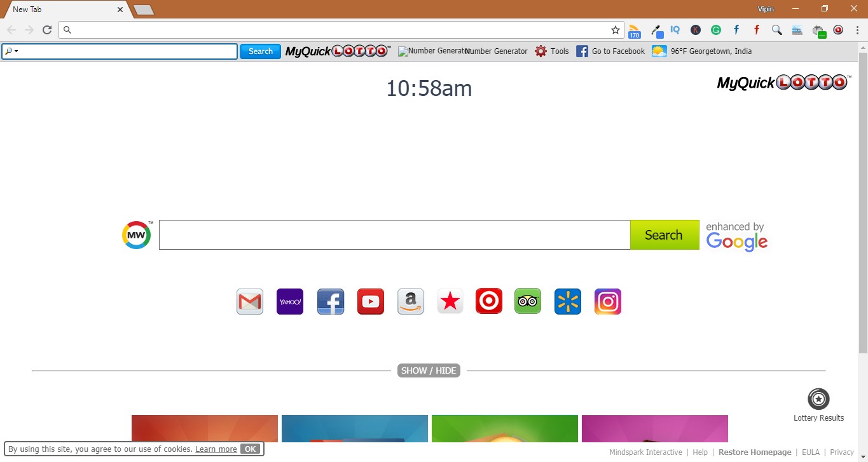Click Number Generator on the toolbar
The height and width of the screenshot is (462, 868).
(496, 51)
